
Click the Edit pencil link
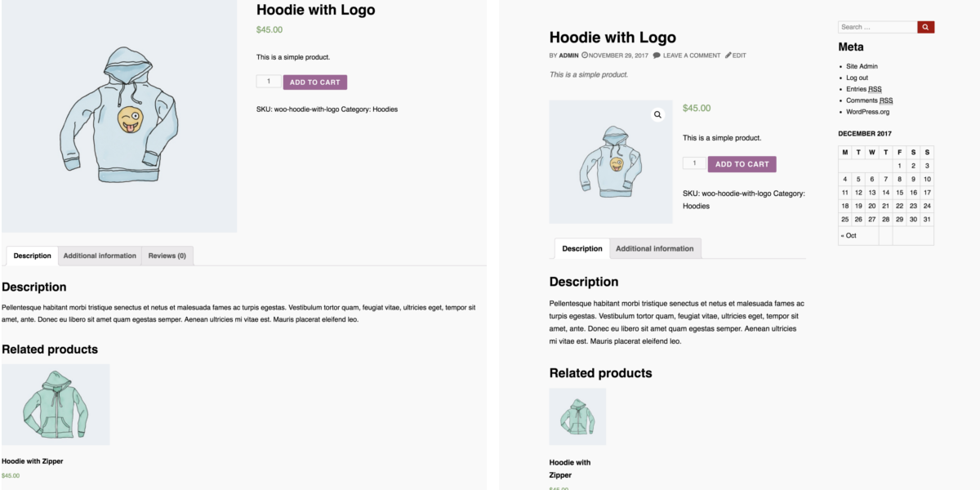click(x=735, y=56)
